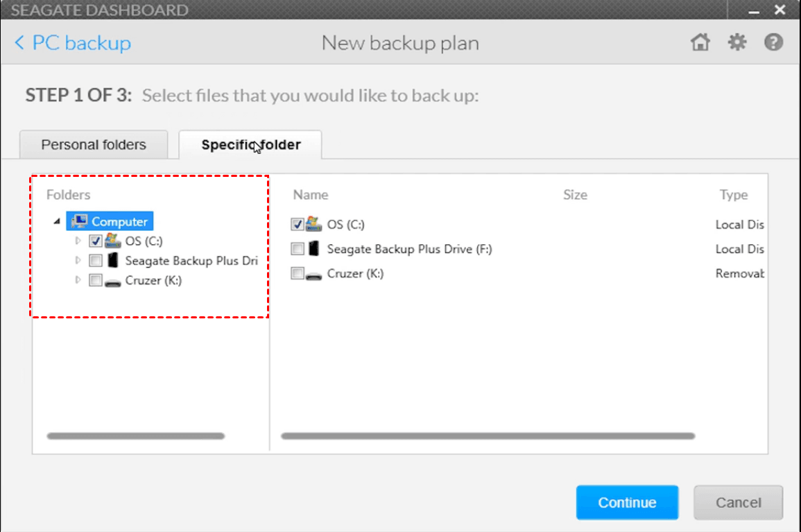Image resolution: width=801 pixels, height=532 pixels.
Task: Click the Computer icon in folder tree
Action: 79,222
